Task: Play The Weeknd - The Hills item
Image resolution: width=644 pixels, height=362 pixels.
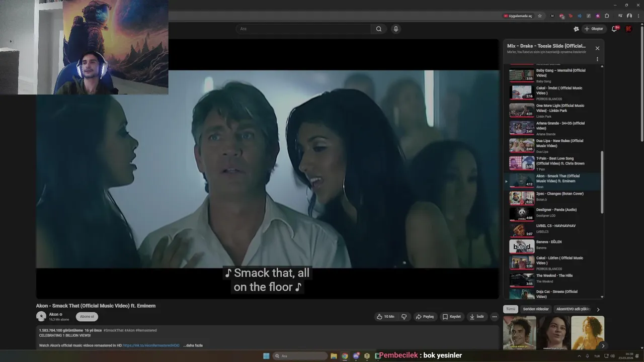Action: (553, 279)
